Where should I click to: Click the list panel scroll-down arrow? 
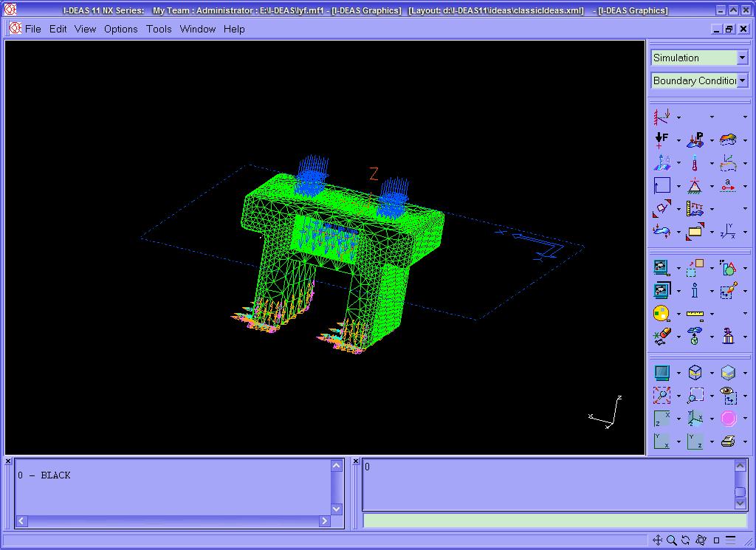pyautogui.click(x=337, y=509)
